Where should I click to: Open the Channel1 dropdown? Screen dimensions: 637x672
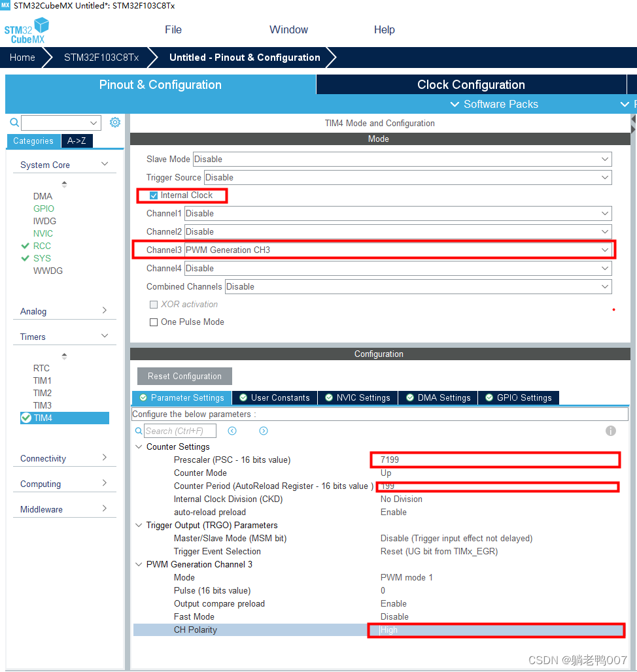(x=398, y=213)
